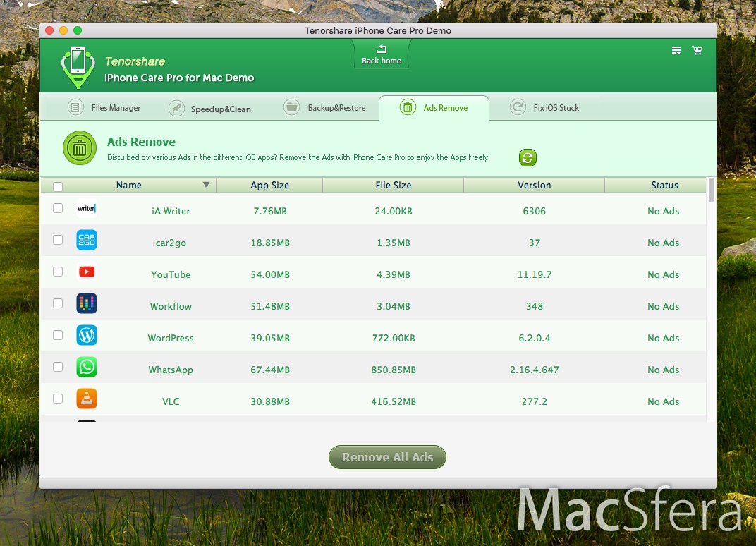Screen dimensions: 756x546
Task: Click WhatsApp file size 850.85MB
Action: [394, 370]
